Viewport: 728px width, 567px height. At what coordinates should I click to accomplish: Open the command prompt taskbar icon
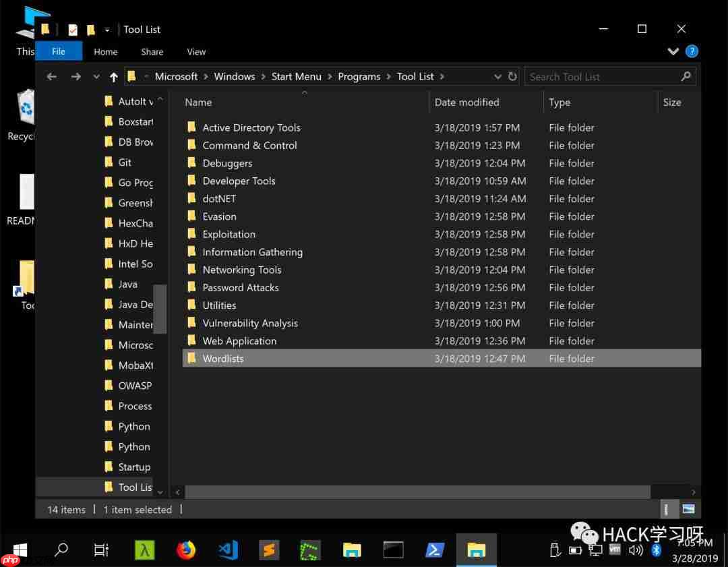click(x=393, y=550)
